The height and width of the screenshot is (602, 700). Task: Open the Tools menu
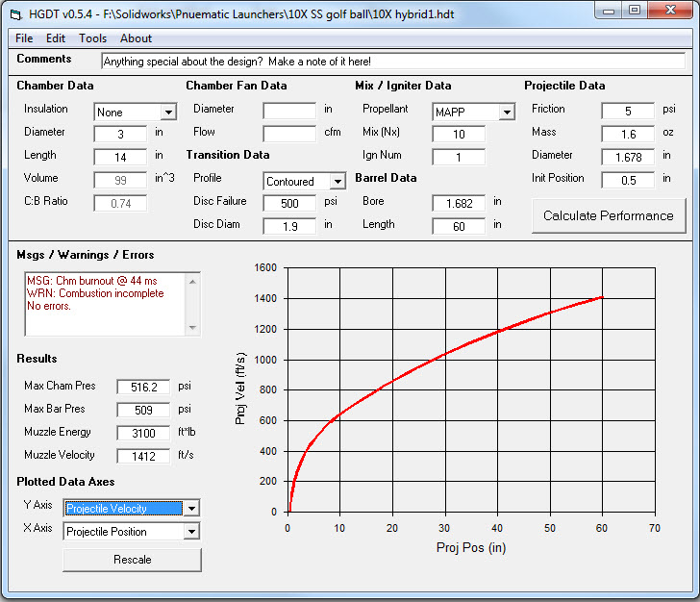tap(93, 38)
